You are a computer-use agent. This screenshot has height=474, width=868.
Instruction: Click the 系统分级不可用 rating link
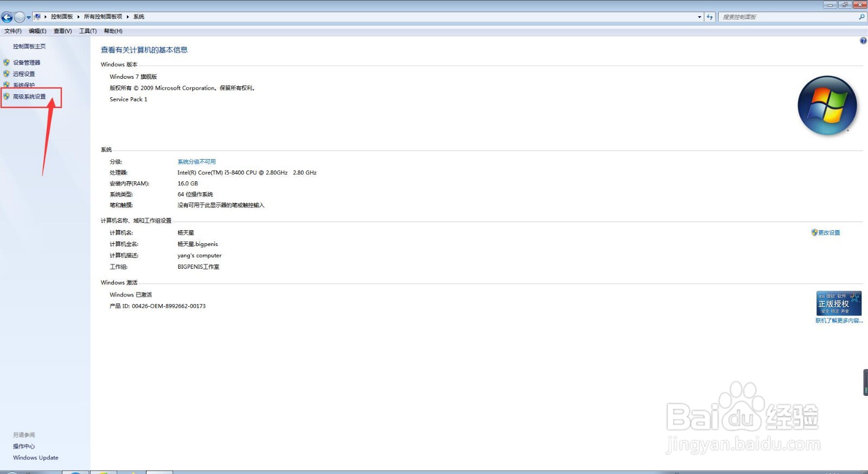(x=196, y=162)
